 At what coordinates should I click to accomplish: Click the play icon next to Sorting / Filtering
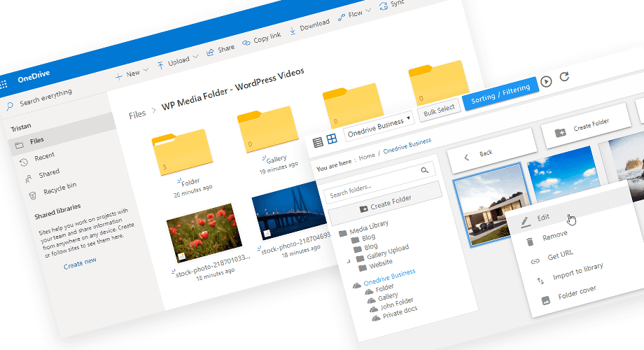[x=546, y=80]
